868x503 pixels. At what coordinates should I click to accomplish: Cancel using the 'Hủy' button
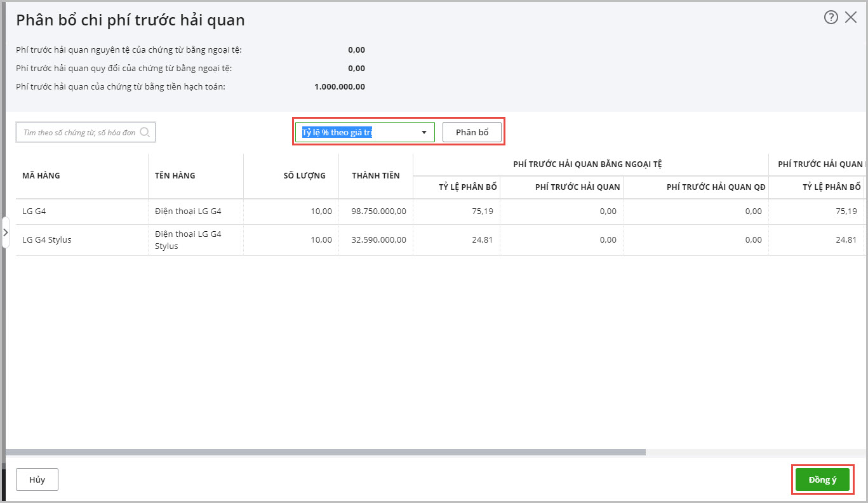pyautogui.click(x=37, y=480)
